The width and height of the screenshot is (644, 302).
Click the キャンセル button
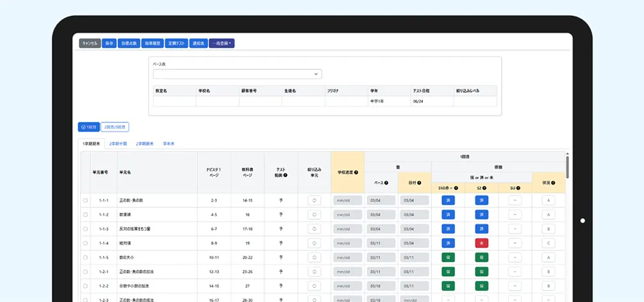coord(90,44)
